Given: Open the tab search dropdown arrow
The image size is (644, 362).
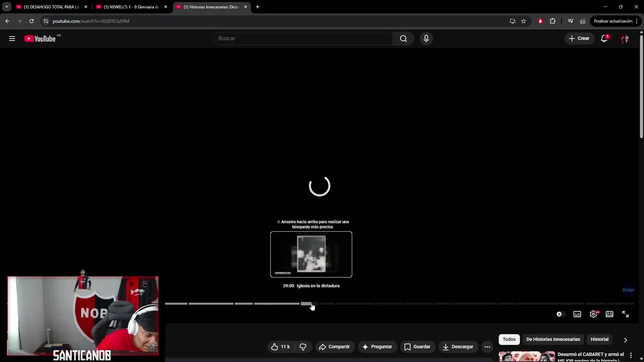Looking at the screenshot, I should [x=7, y=7].
